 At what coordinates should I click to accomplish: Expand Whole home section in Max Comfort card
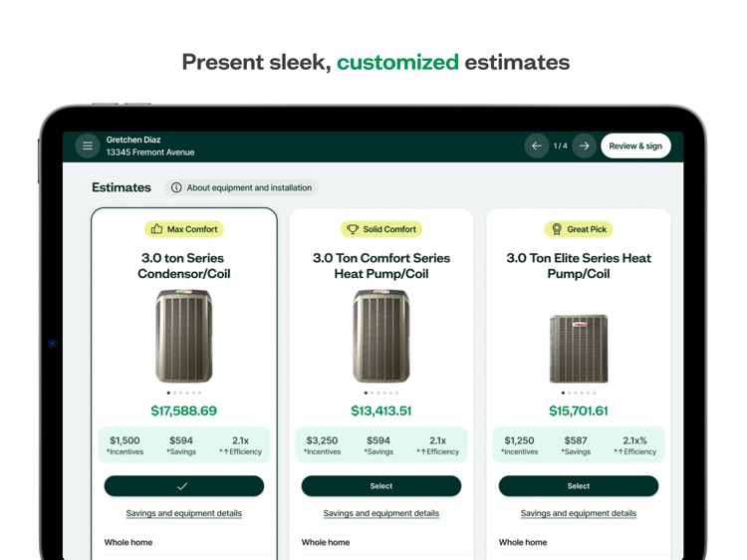[129, 542]
